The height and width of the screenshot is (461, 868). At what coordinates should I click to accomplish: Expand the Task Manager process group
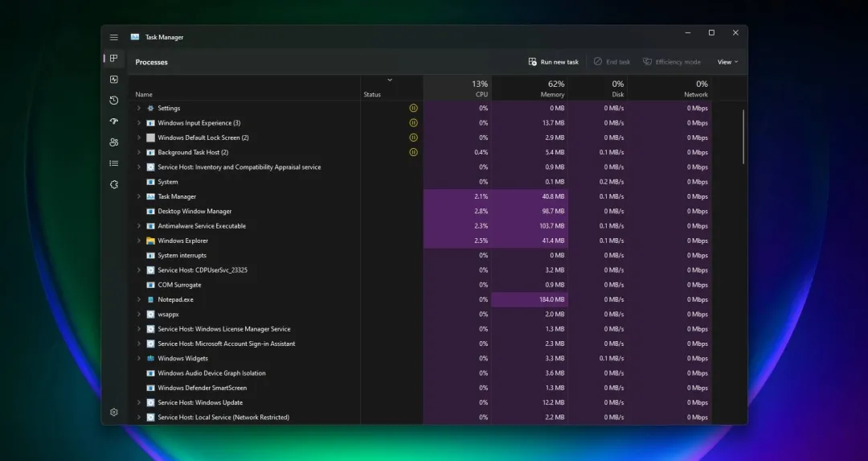[x=139, y=196]
